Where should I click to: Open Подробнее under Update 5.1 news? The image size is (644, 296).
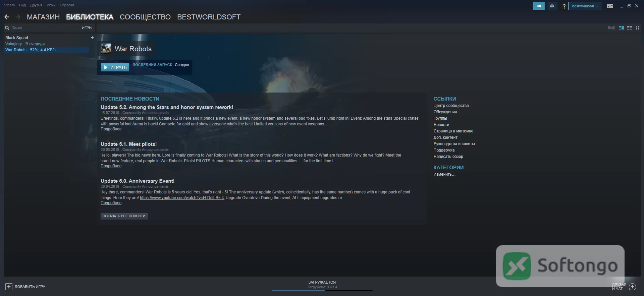tap(111, 166)
